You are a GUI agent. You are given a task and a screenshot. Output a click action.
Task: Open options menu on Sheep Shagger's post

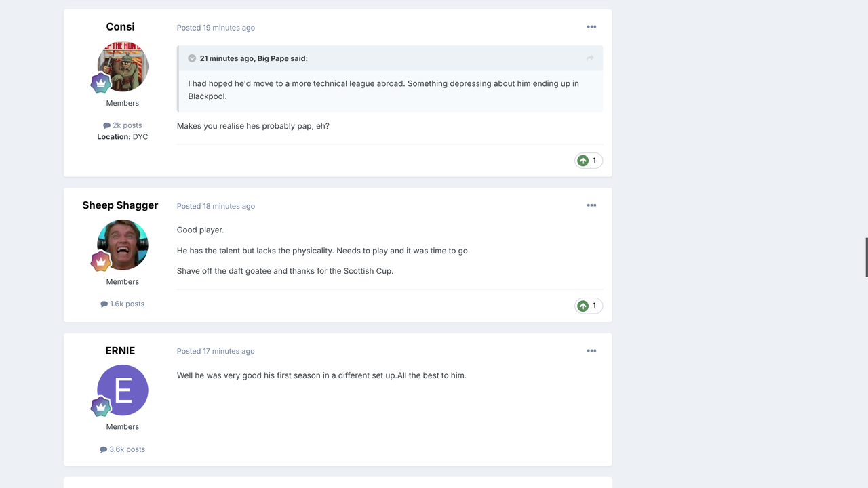[x=591, y=205]
